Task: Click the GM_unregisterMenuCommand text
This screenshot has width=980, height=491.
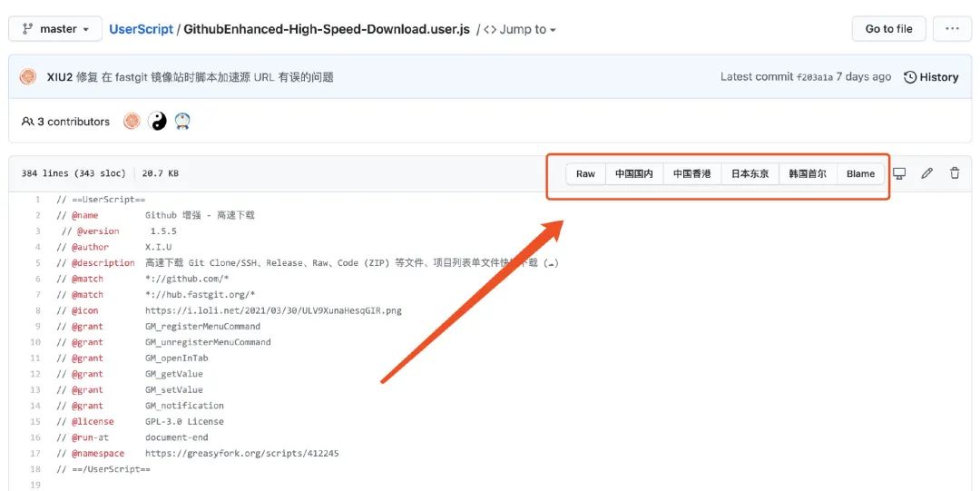Action: (208, 342)
